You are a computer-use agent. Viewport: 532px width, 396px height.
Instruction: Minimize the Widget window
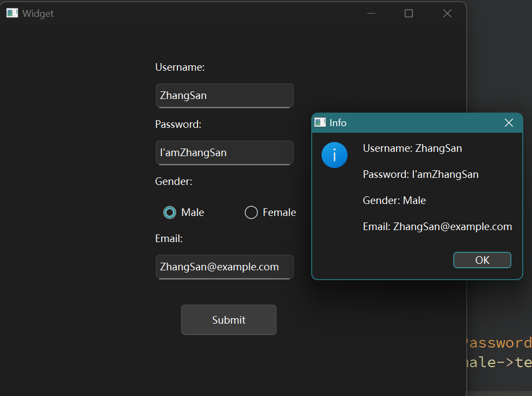(x=372, y=14)
